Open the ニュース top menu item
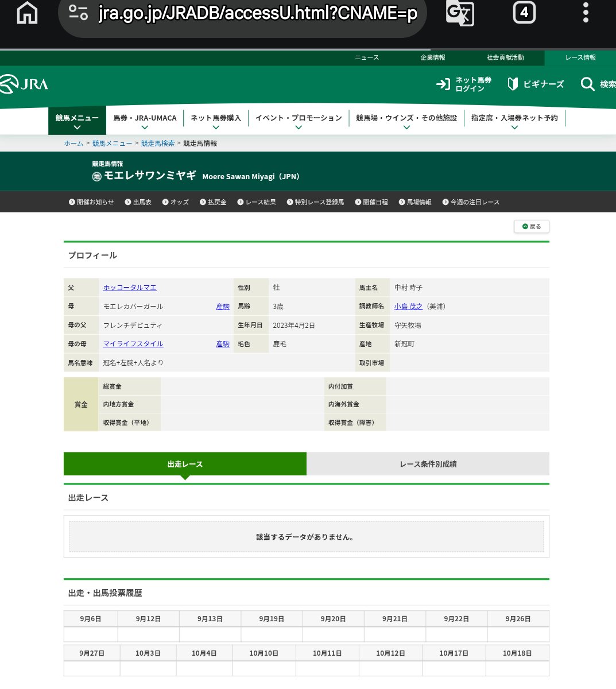Image resolution: width=616 pixels, height=689 pixels. point(367,57)
